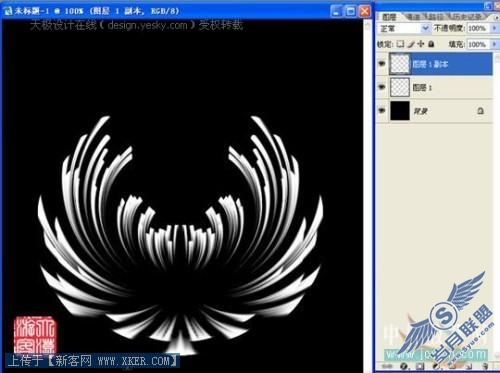Toggle lock image pixels brush icon
Image resolution: width=500 pixels, height=373 pixels.
(411, 44)
